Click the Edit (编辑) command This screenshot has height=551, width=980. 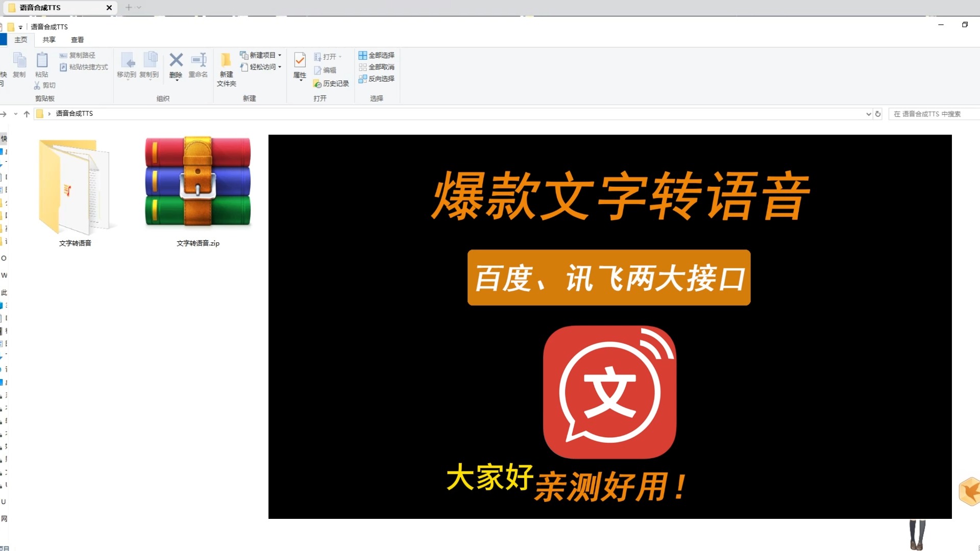click(325, 70)
